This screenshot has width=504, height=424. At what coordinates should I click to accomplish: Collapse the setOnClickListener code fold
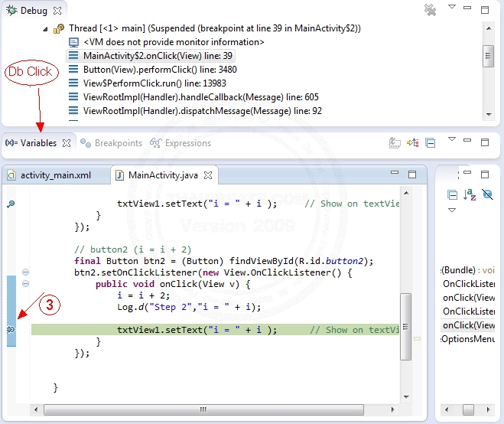point(26,272)
